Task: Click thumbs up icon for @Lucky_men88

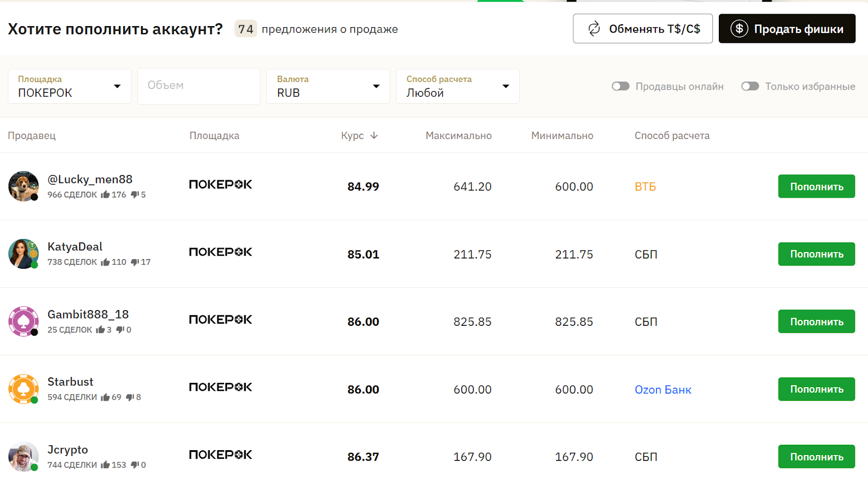Action: point(106,194)
